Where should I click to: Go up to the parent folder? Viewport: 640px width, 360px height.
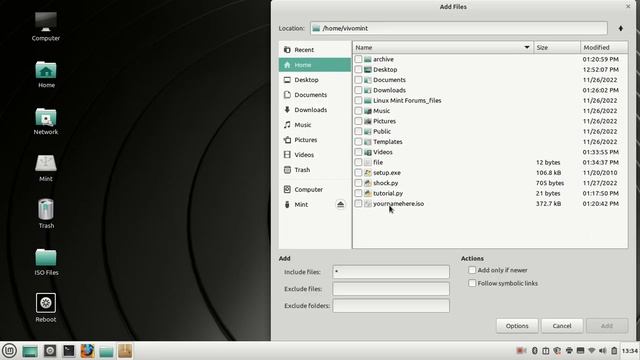click(620, 28)
